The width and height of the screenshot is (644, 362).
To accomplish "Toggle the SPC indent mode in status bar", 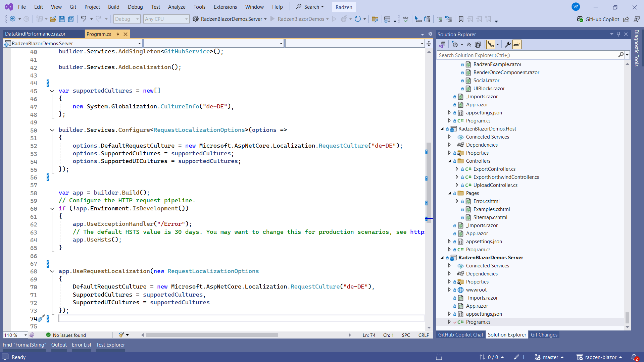I will (x=406, y=335).
